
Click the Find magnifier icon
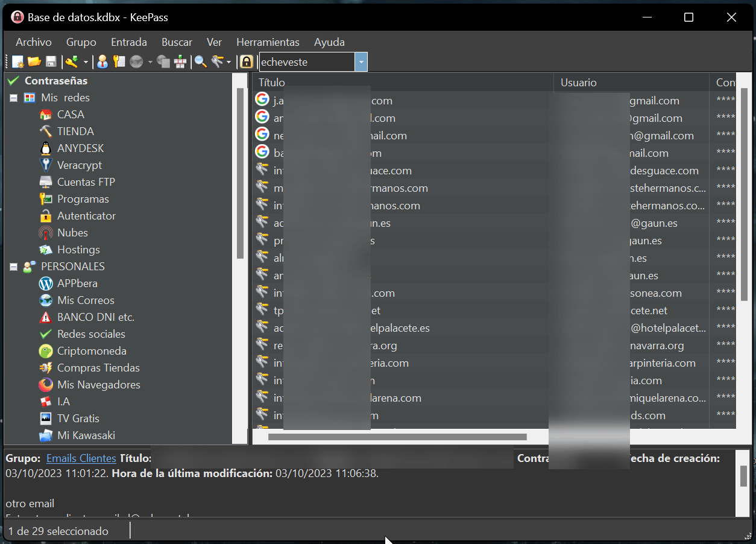point(200,62)
